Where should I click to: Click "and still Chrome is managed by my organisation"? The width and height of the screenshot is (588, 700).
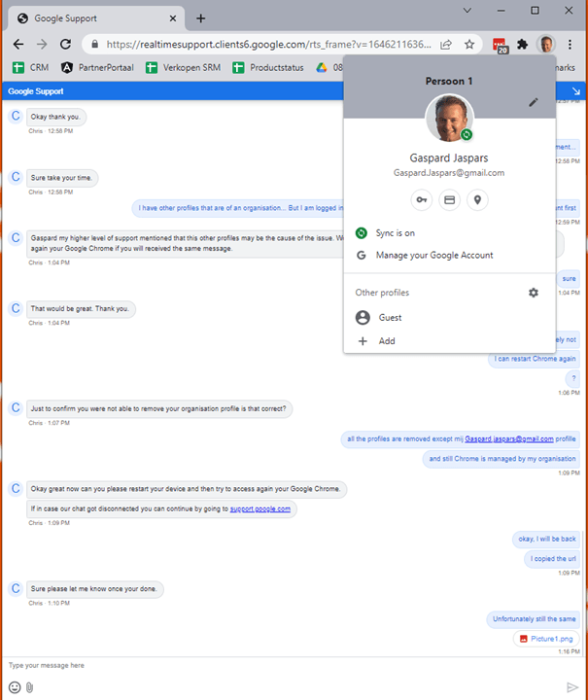coord(502,459)
